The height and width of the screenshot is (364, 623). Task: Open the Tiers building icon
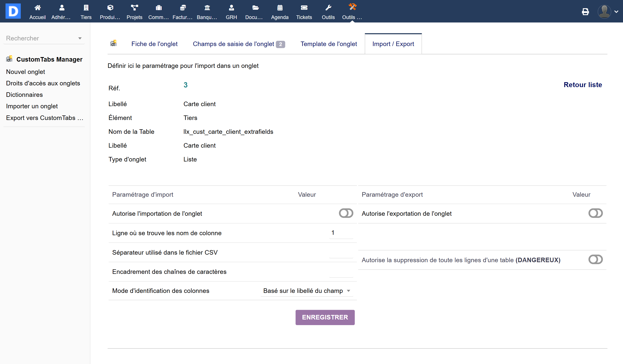[x=86, y=8]
